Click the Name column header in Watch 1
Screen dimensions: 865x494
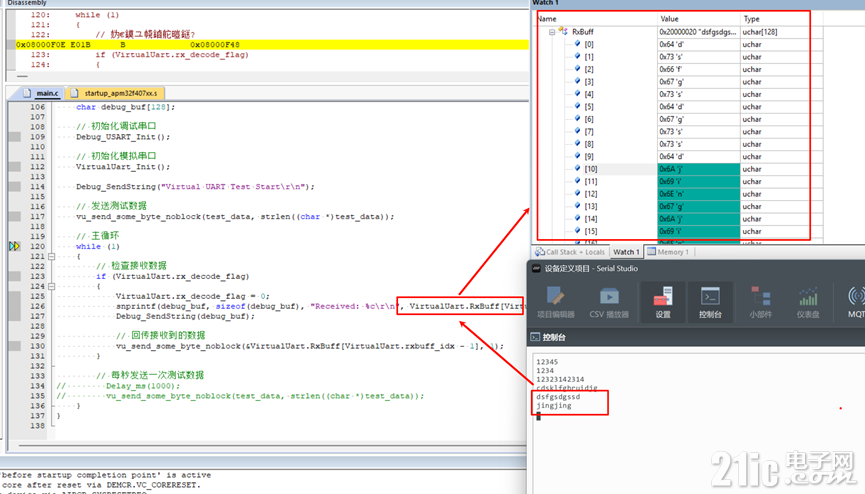pos(596,19)
